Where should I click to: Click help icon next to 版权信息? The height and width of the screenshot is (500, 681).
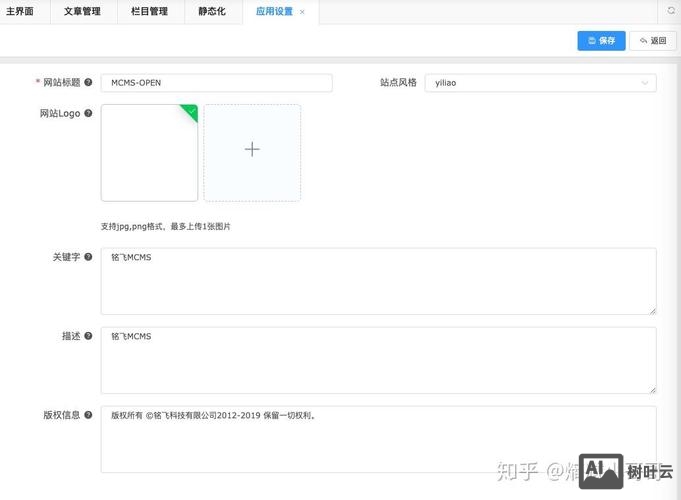coord(88,415)
